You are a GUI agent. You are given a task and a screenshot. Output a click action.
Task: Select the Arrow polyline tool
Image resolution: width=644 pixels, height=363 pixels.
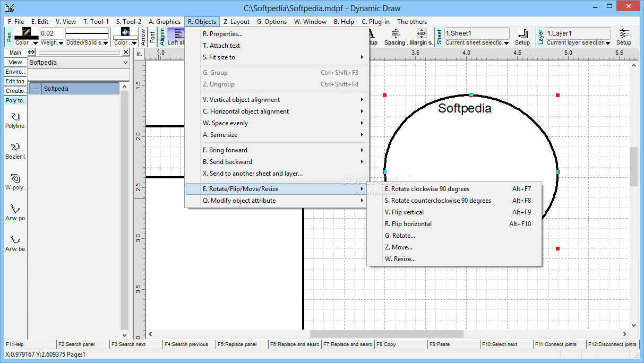click(15, 213)
